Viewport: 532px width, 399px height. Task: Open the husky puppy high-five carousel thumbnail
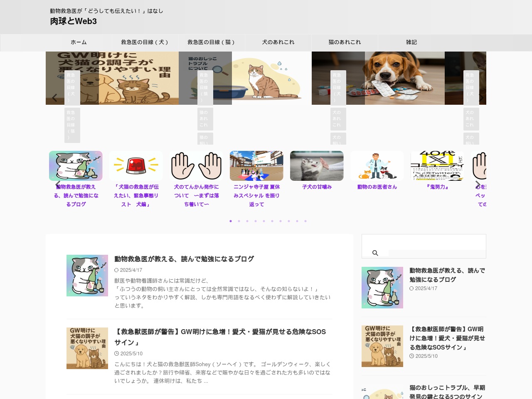tap(317, 166)
